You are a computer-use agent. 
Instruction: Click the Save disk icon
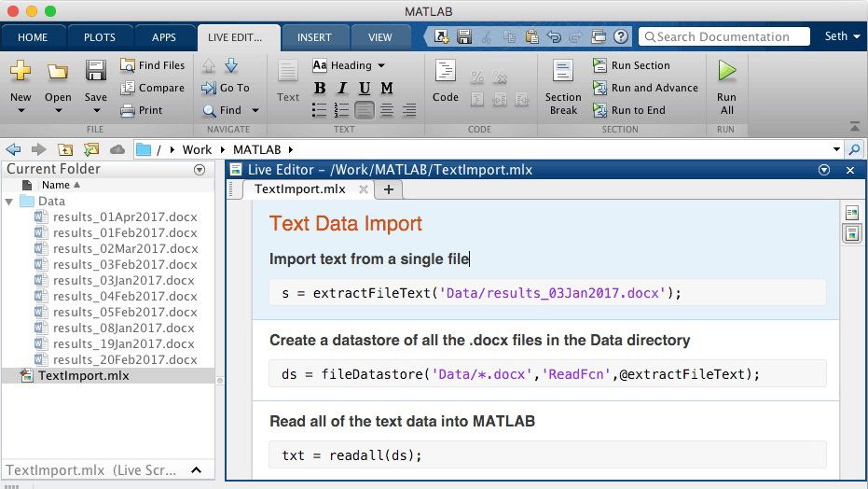(95, 72)
